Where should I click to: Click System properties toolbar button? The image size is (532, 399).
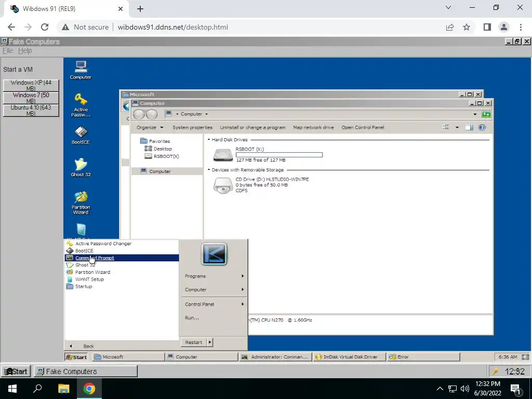[x=192, y=128]
